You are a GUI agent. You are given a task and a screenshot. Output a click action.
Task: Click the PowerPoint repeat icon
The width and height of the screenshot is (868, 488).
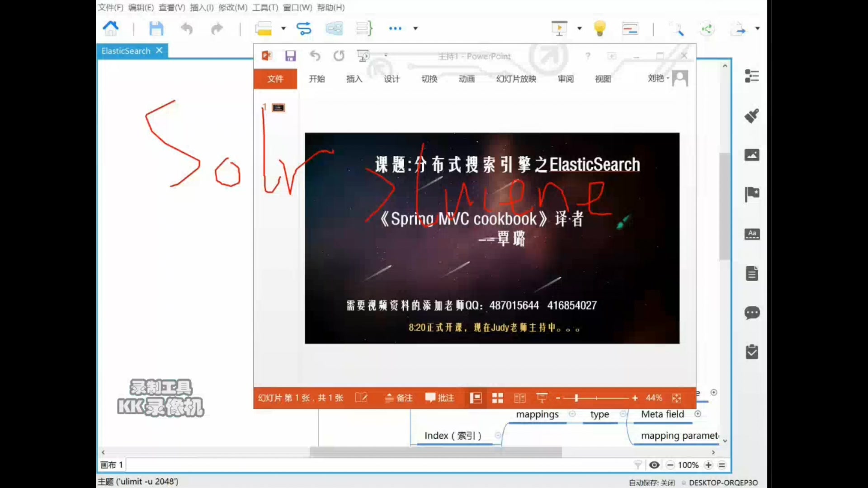click(339, 56)
